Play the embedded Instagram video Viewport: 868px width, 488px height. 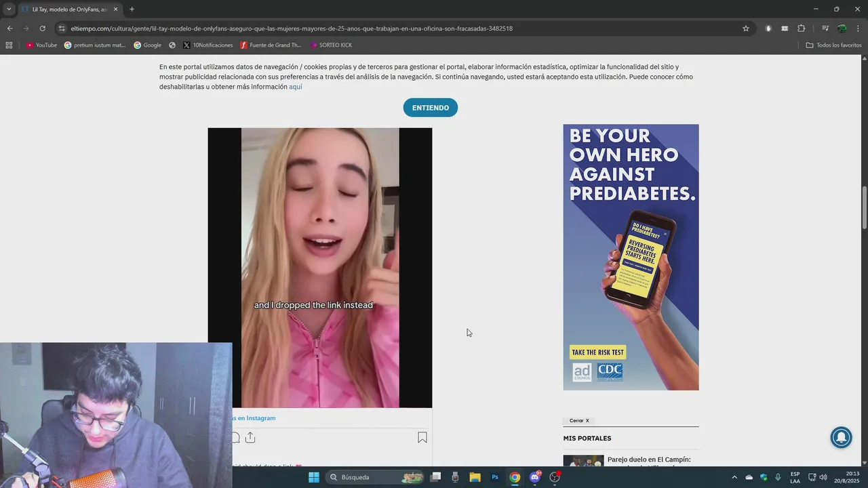(319, 268)
